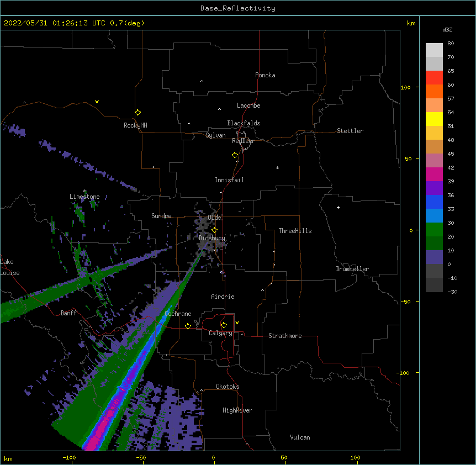Image resolution: width=476 pixels, height=465 pixels.
Task: Click the white plus marker west of Drumheller region
Action: (338, 207)
